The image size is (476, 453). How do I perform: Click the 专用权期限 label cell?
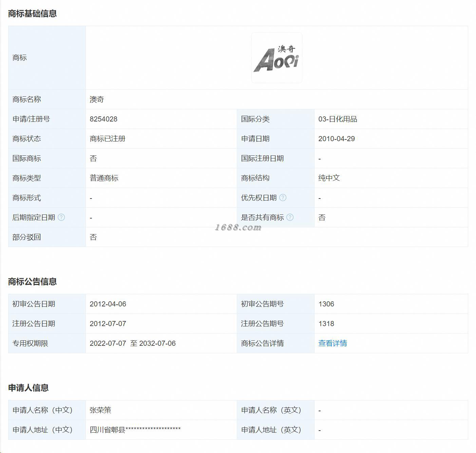pyautogui.click(x=47, y=343)
